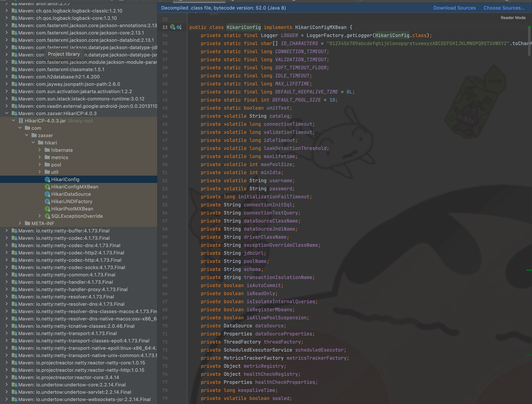Click the implemented-interface gutter icon on line 33
The width and height of the screenshot is (532, 404).
(179, 27)
